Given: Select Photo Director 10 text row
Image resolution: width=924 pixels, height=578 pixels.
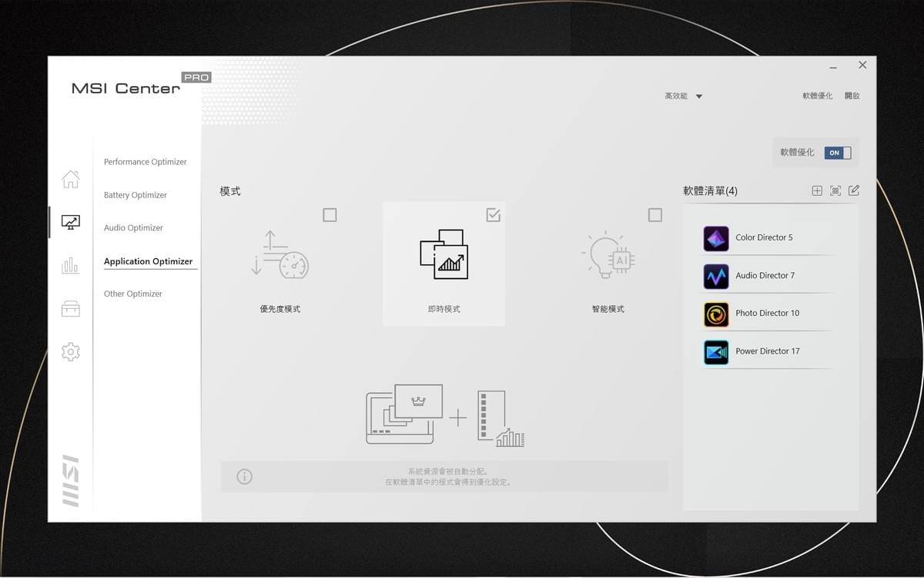Looking at the screenshot, I should click(x=768, y=314).
